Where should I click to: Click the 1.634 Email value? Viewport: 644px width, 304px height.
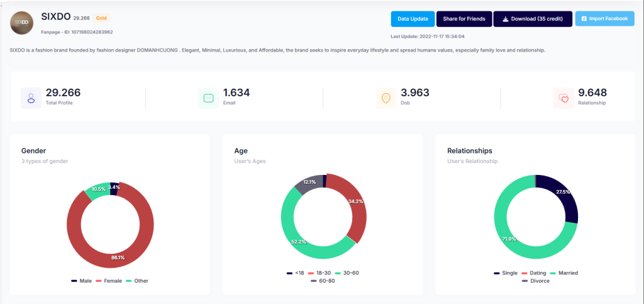[x=236, y=93]
